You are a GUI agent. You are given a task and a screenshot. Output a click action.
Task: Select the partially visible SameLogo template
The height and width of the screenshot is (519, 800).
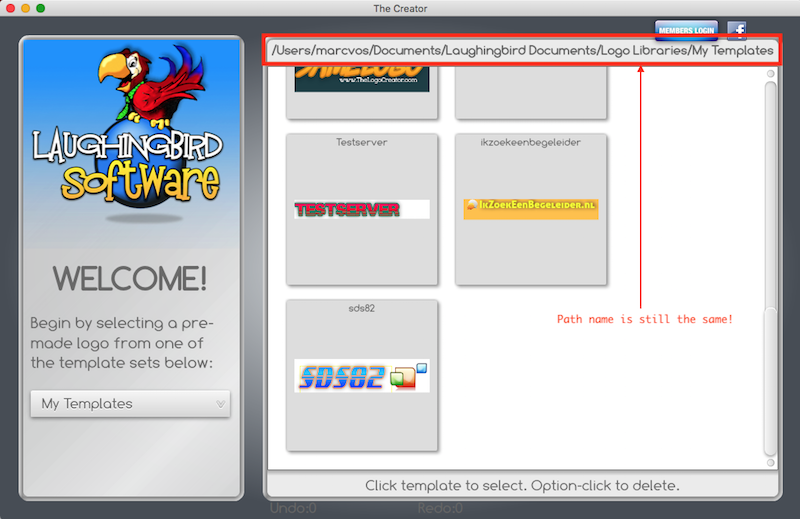pyautogui.click(x=362, y=92)
